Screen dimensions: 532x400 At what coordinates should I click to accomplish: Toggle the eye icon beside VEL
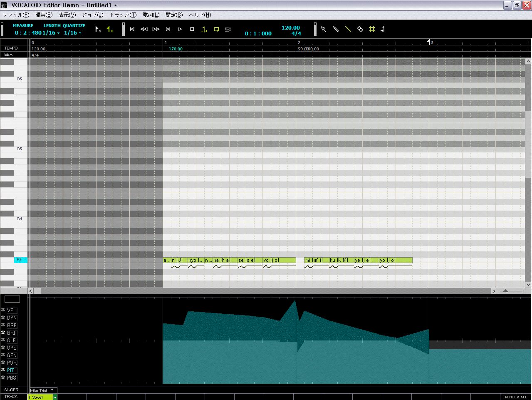point(3,310)
